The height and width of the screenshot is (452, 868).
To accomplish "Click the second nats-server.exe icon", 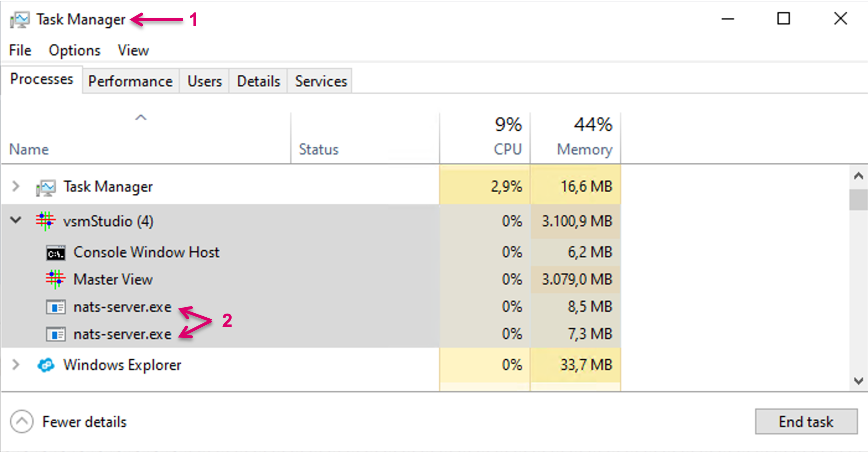I will coord(56,334).
